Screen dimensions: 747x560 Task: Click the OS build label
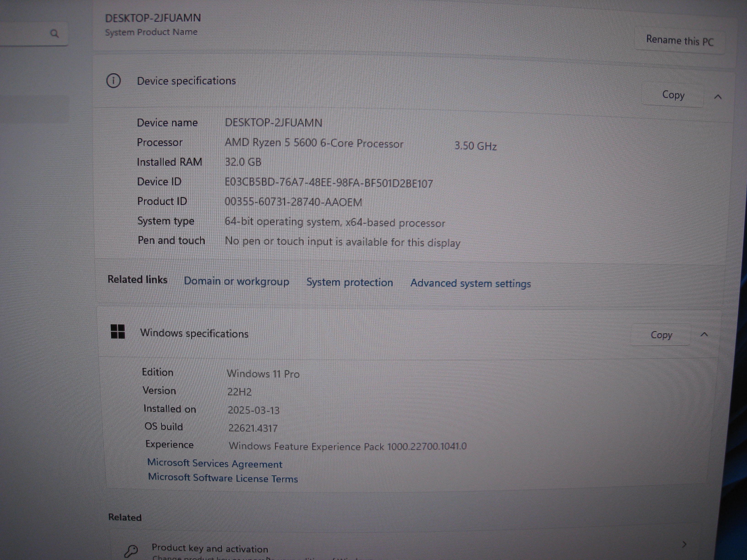164,426
